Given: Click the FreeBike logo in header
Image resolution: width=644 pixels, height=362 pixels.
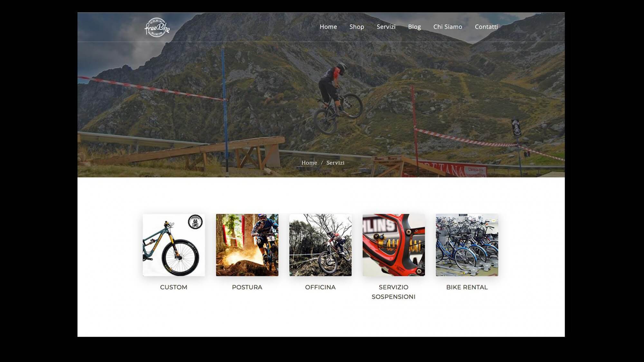Looking at the screenshot, I should 157,27.
